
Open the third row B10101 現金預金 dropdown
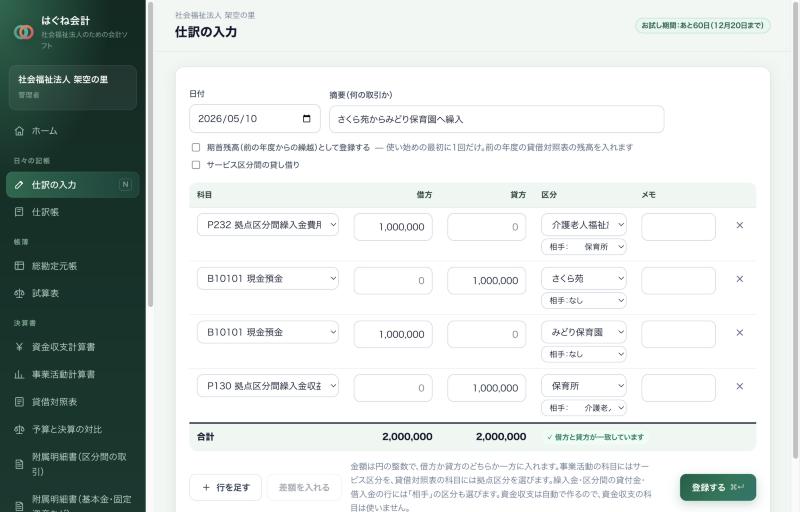268,332
